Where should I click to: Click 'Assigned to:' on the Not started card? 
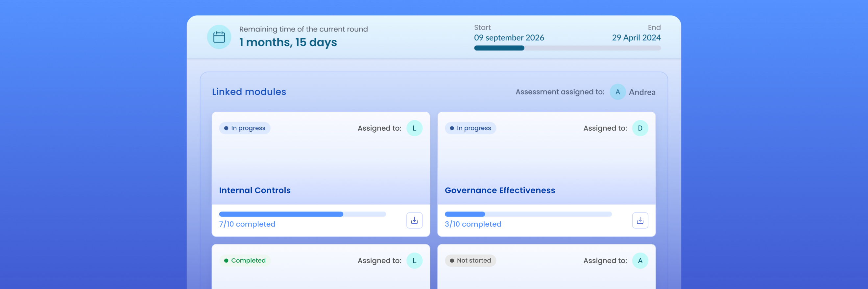point(605,260)
